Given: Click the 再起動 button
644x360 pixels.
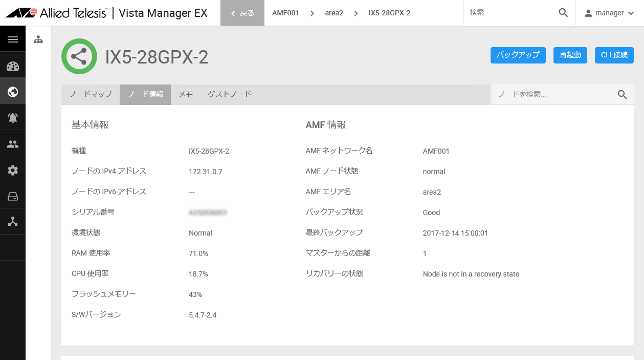Looking at the screenshot, I should tap(570, 55).
